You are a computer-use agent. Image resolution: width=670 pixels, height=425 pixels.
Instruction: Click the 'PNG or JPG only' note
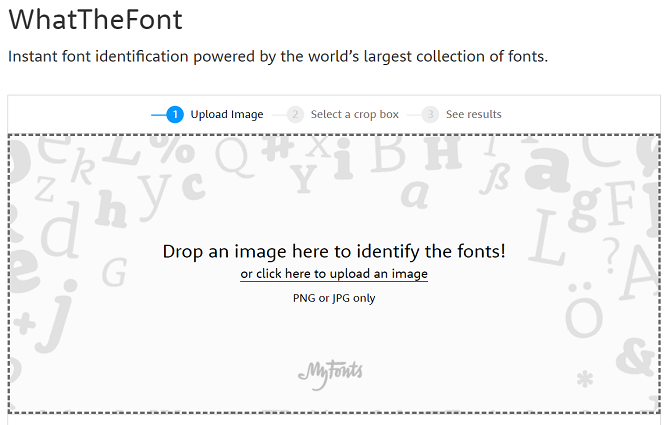click(x=334, y=298)
